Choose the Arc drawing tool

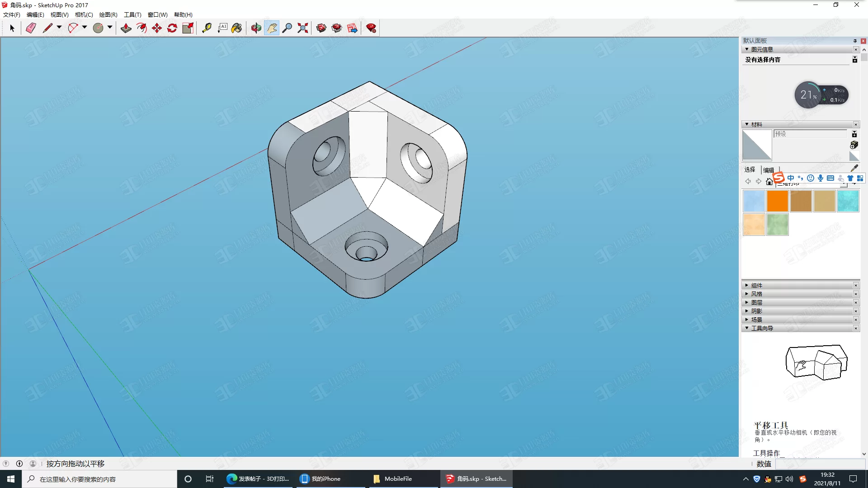click(73, 28)
